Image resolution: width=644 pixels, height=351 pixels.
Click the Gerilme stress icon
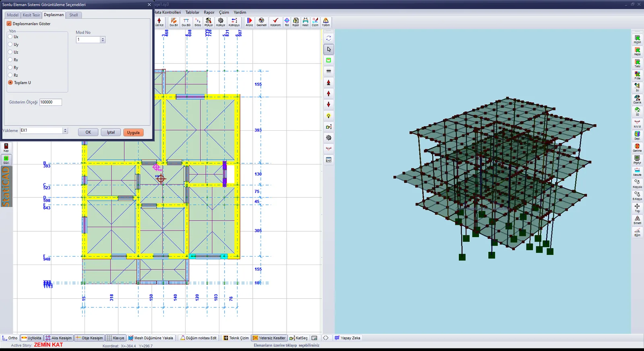pyautogui.click(x=637, y=148)
